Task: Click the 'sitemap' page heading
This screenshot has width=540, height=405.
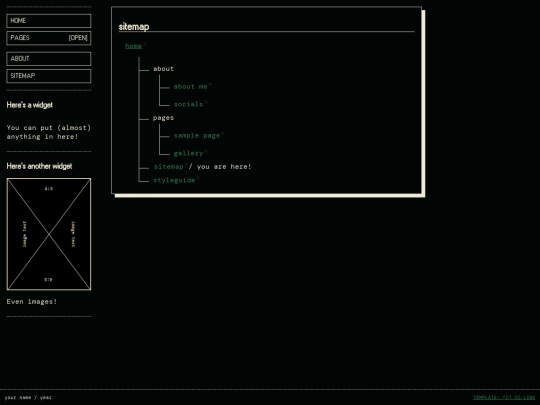Action: [134, 27]
